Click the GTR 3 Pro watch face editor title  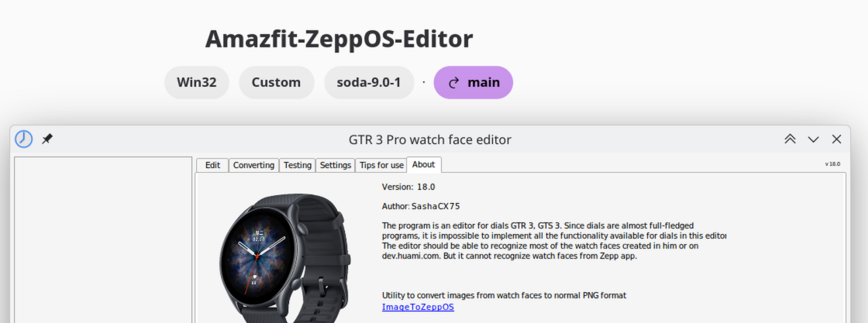pos(429,139)
